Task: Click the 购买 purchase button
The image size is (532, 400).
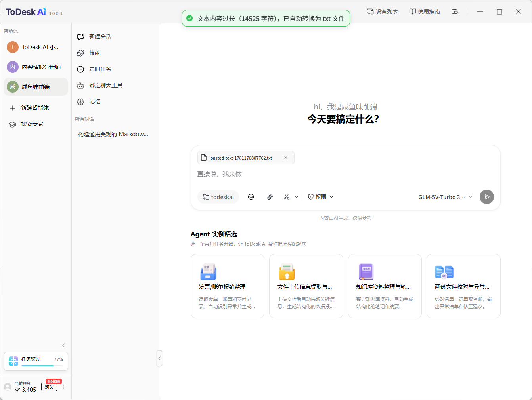Action: 49,387
